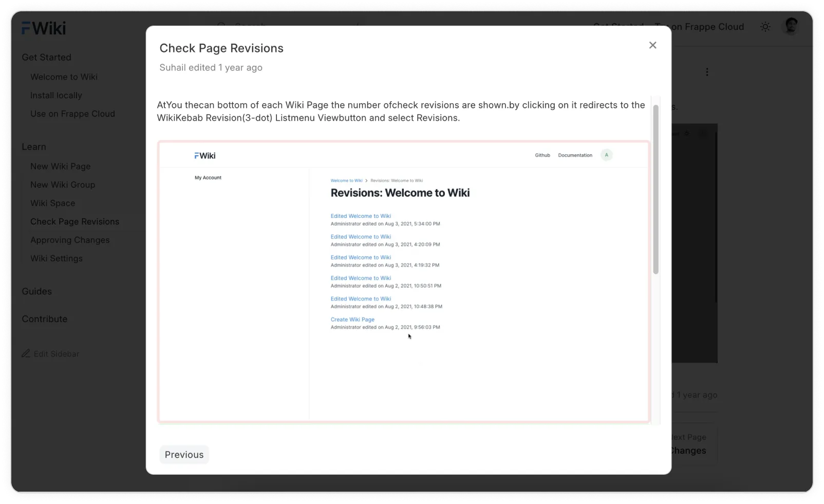
Task: Open Install locally sidebar page
Action: click(56, 95)
